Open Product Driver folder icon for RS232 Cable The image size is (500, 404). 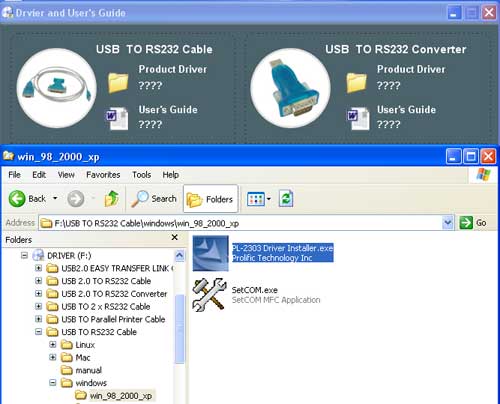pyautogui.click(x=118, y=83)
